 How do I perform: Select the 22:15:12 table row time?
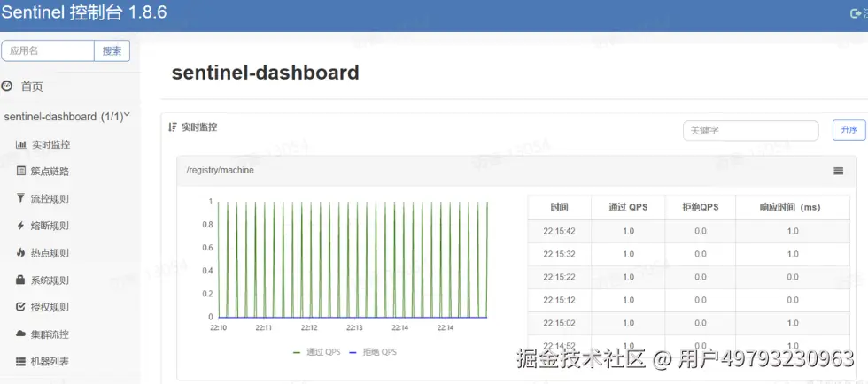559,300
